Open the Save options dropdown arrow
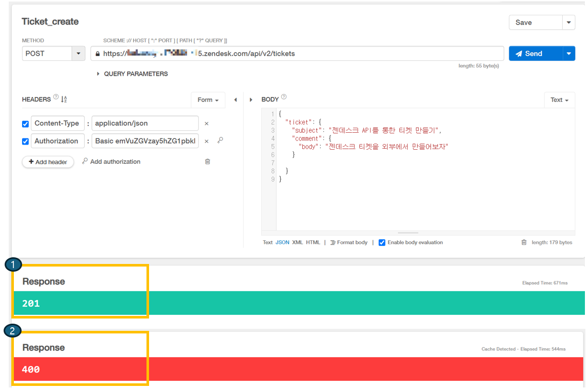588x389 pixels. 569,23
